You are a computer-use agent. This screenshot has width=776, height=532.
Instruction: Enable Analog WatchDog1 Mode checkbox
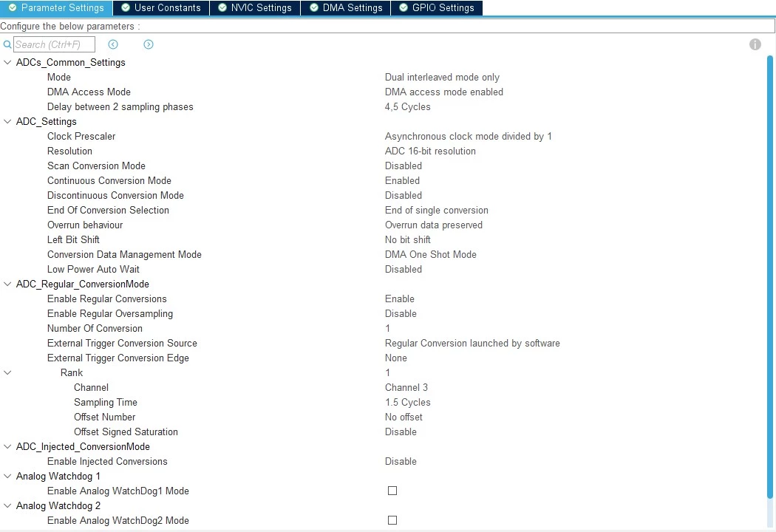pyautogui.click(x=392, y=491)
